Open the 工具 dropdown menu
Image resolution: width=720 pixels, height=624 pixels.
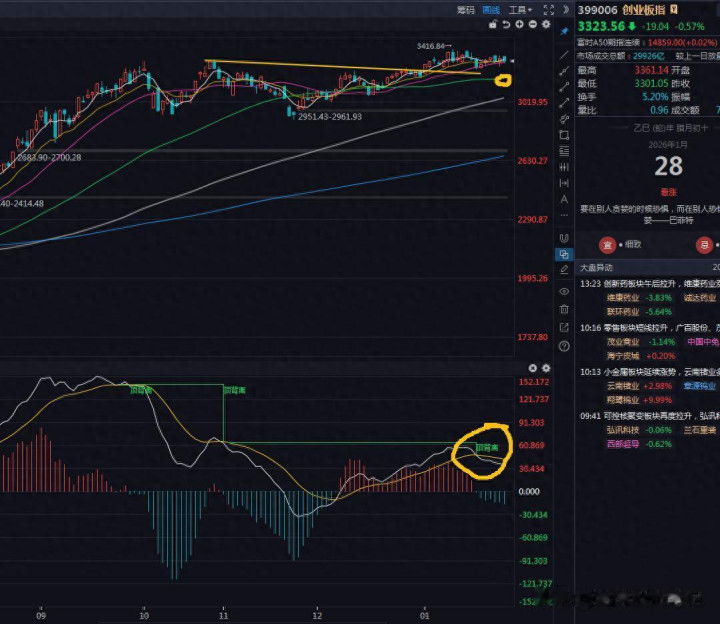(x=519, y=9)
